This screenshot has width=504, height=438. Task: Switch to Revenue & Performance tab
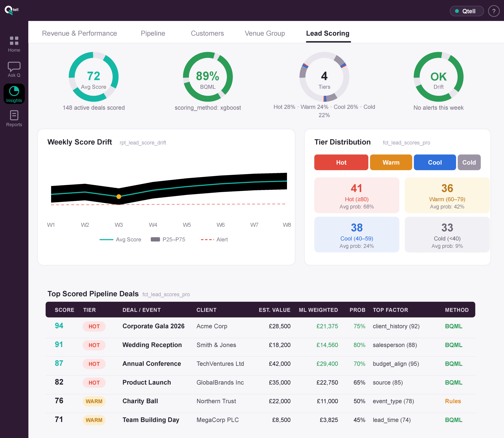(79, 33)
